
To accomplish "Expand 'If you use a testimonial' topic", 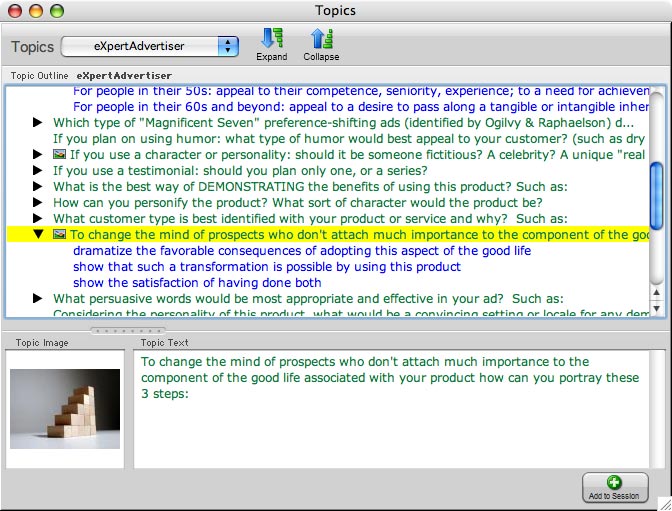I will pyautogui.click(x=38, y=171).
